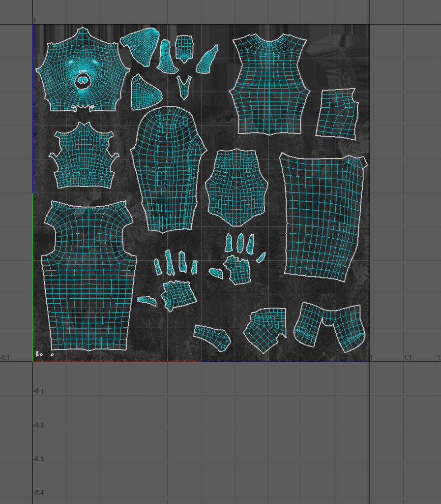Click the "-0.2" axis label
This screenshot has width=441, height=504.
38,425
